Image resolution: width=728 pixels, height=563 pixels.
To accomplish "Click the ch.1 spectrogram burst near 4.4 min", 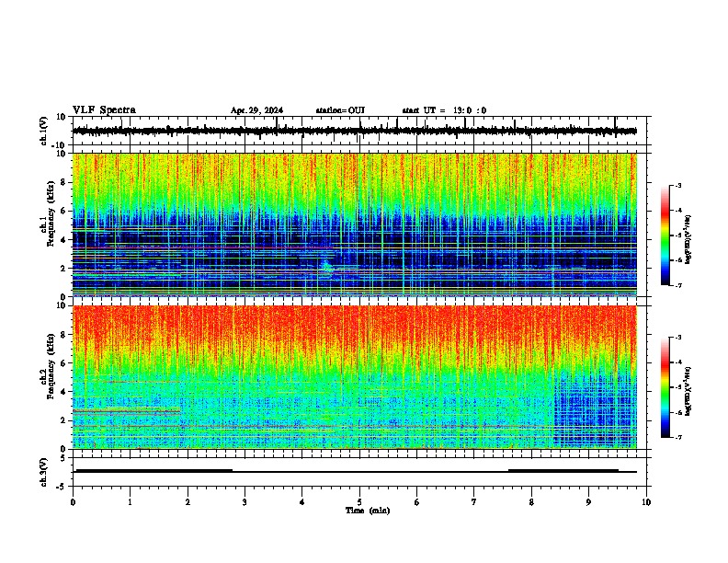I will pos(327,268).
